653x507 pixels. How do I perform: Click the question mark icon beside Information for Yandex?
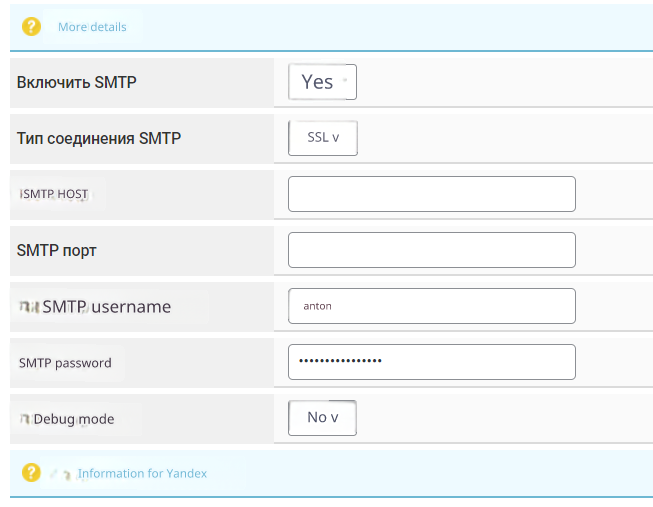tap(31, 472)
